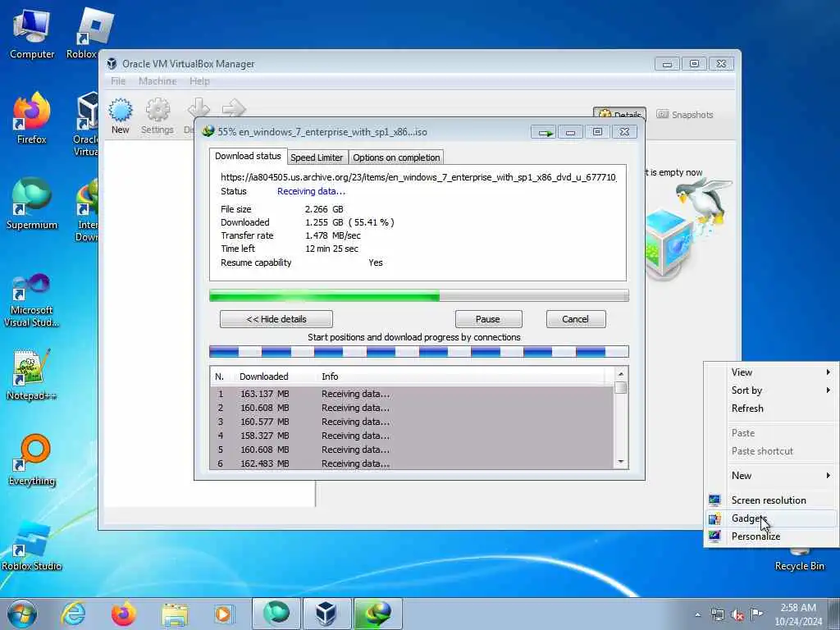Viewport: 840px width, 630px height.
Task: Select the Roblox Studio desktop shortcut
Action: 32,546
